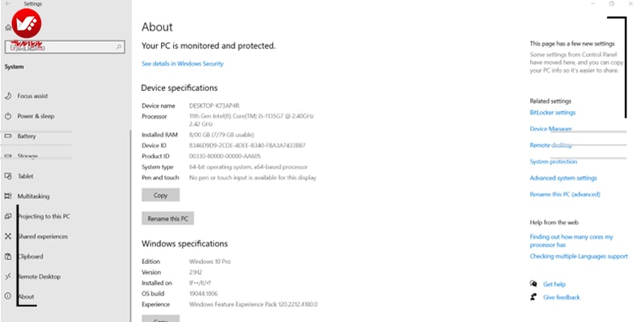Click Your PC is monitored and protected

208,46
